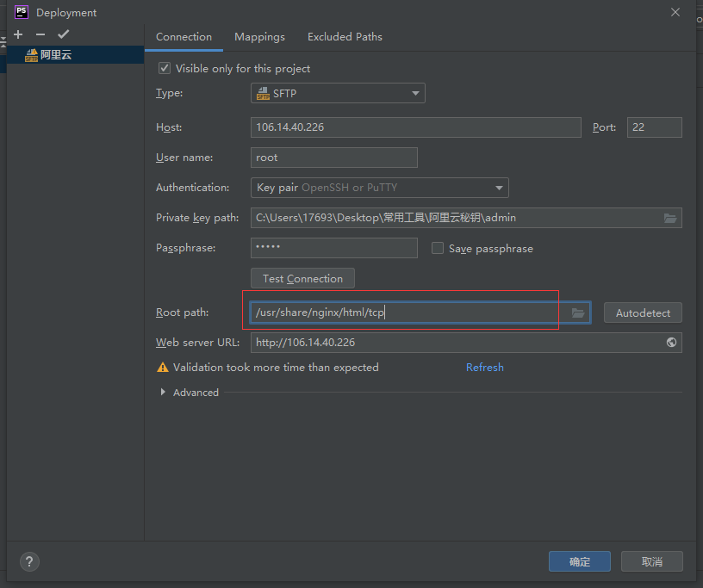Switch to the Mappings tab
Viewport: 703px width, 588px height.
coord(259,37)
